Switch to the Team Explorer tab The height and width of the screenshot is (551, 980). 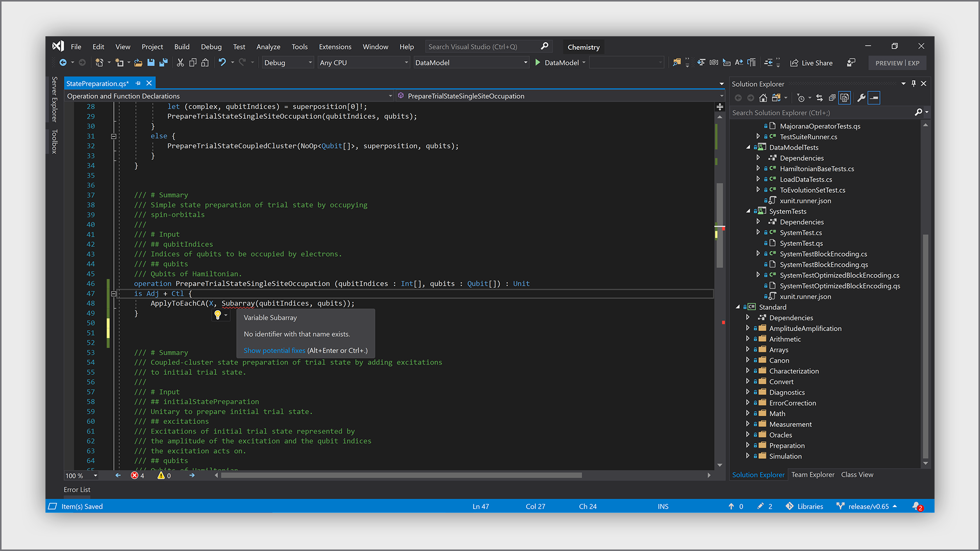pyautogui.click(x=813, y=474)
